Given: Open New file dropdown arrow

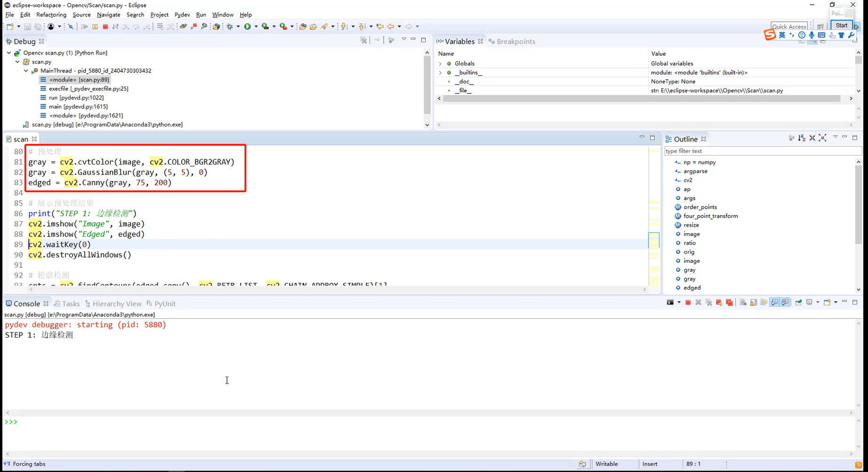Looking at the screenshot, I should [x=18, y=27].
